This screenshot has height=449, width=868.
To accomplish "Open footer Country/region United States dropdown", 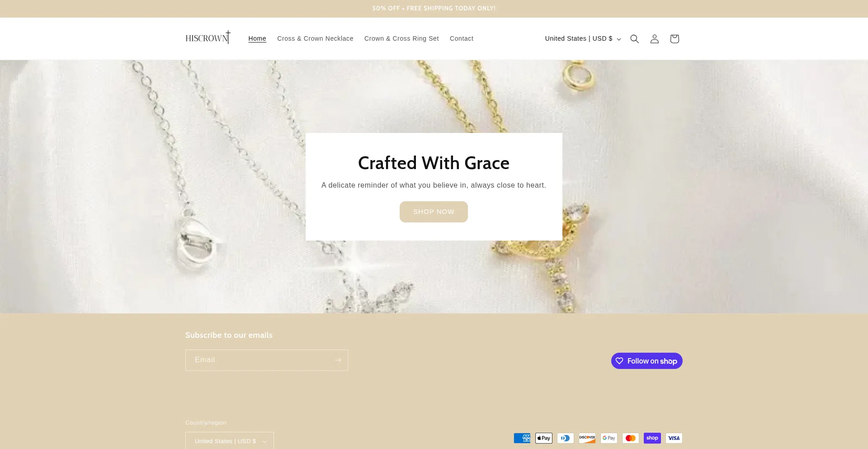I will 230,441.
